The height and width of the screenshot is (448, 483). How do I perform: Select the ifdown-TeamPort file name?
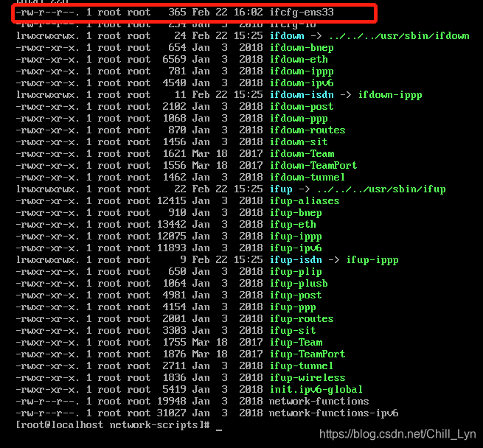pos(313,165)
